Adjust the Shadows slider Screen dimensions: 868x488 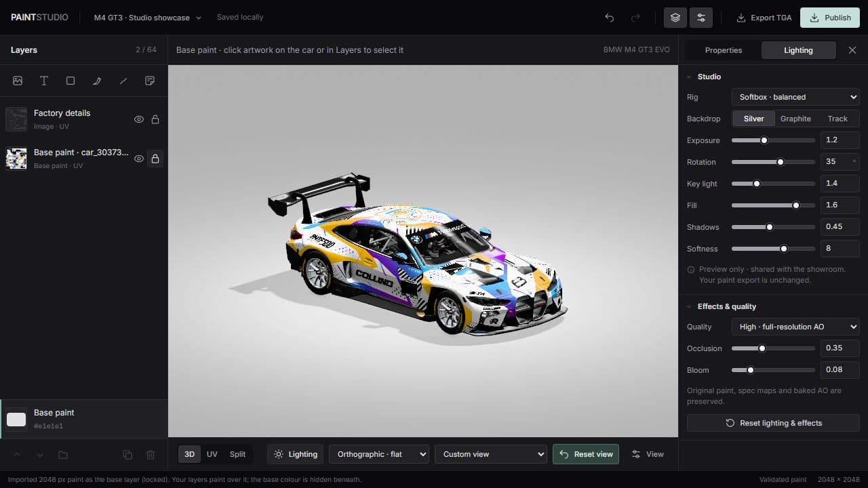[x=773, y=227]
